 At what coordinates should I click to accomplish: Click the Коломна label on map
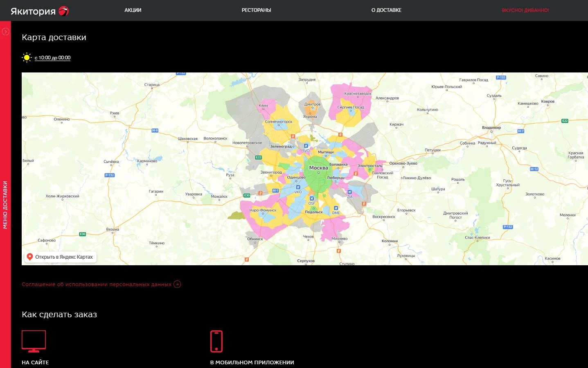tap(390, 241)
